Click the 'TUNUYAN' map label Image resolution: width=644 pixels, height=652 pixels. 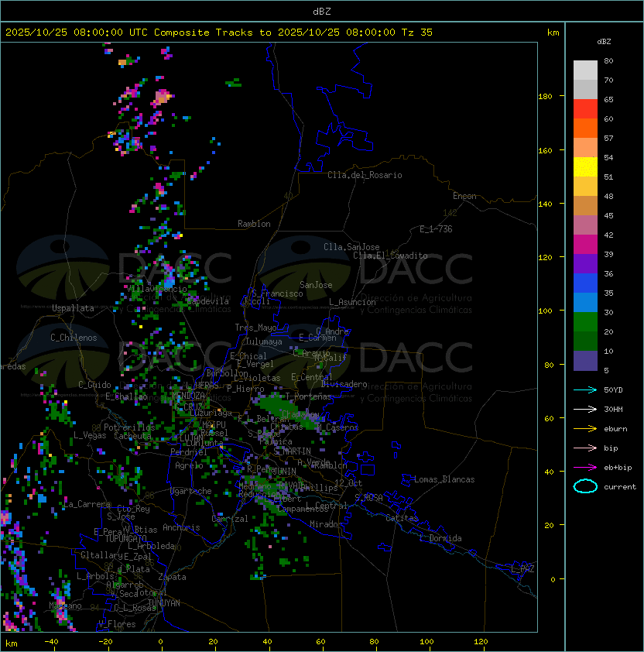[x=164, y=603]
